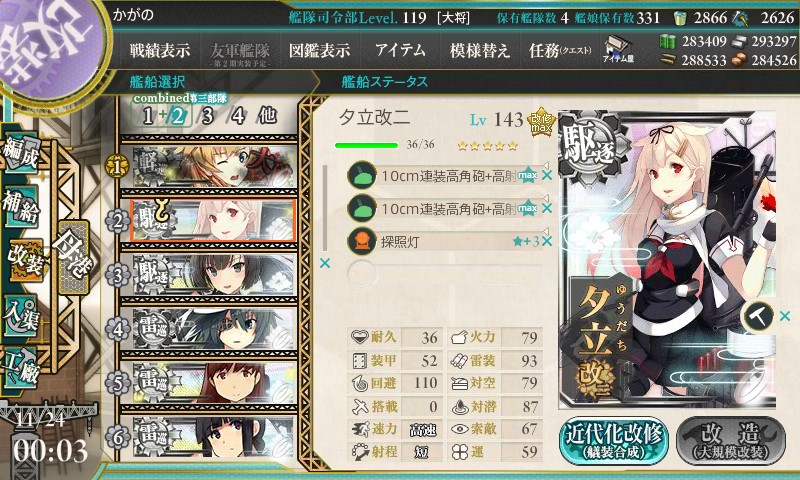Remove 探照灯 equipment using its X

pos(547,241)
